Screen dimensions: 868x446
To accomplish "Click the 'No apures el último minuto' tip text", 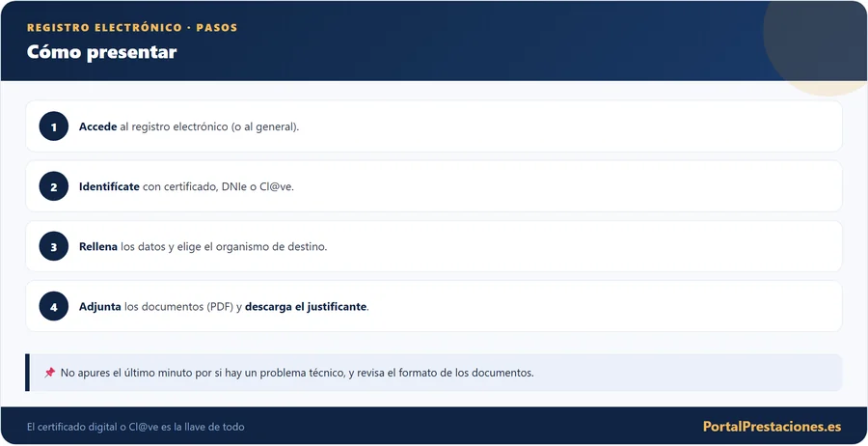I will (x=297, y=373).
